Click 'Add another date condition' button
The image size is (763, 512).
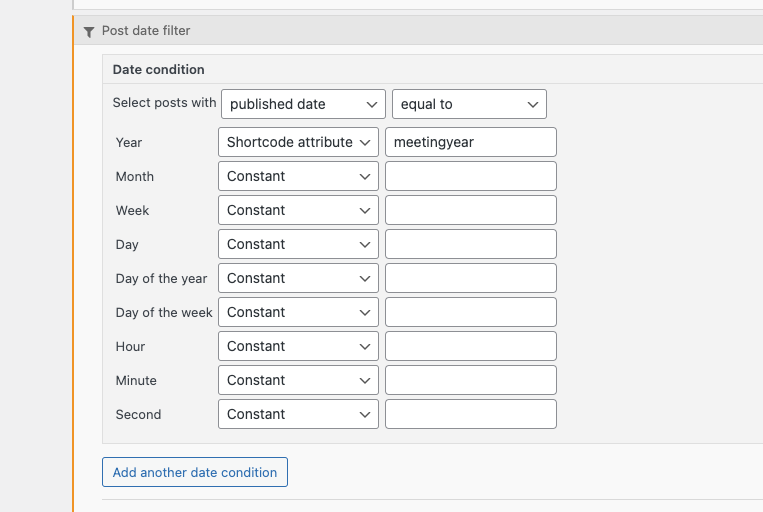(195, 472)
